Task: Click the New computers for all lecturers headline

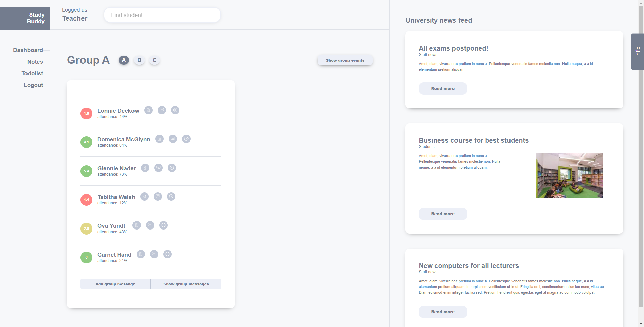Action: pyautogui.click(x=469, y=266)
